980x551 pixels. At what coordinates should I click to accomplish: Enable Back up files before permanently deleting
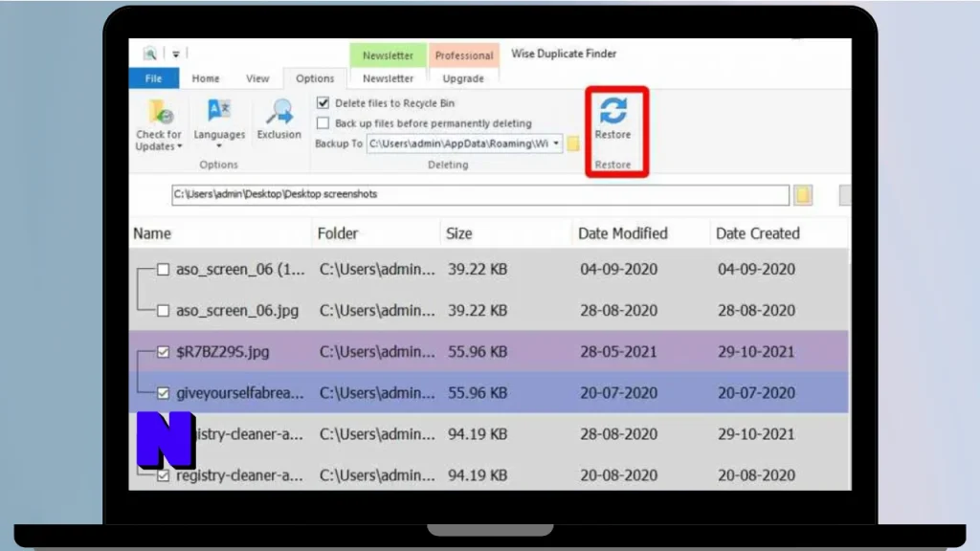(323, 123)
